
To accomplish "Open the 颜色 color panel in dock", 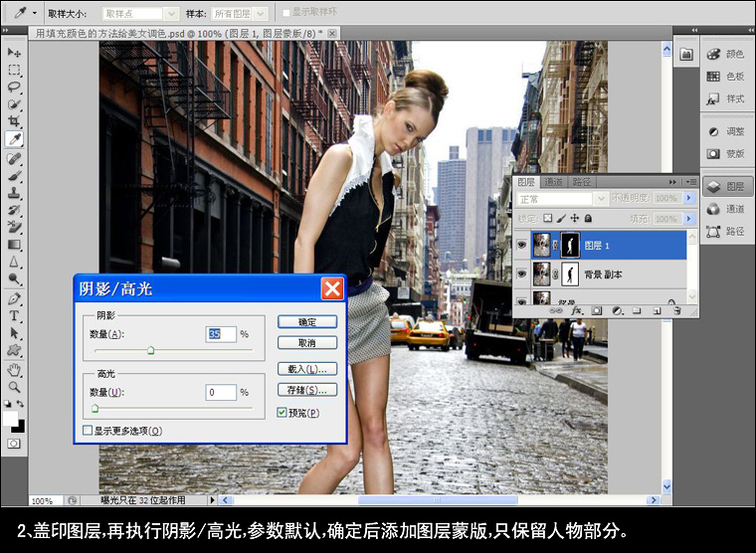I will tap(726, 54).
